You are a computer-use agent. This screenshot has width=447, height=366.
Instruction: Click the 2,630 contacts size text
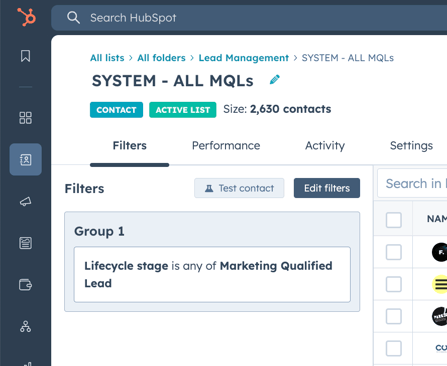(290, 109)
